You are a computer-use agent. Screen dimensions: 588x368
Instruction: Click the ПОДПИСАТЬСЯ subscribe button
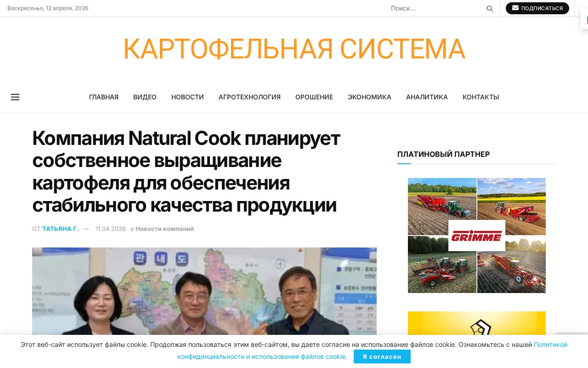pyautogui.click(x=537, y=8)
